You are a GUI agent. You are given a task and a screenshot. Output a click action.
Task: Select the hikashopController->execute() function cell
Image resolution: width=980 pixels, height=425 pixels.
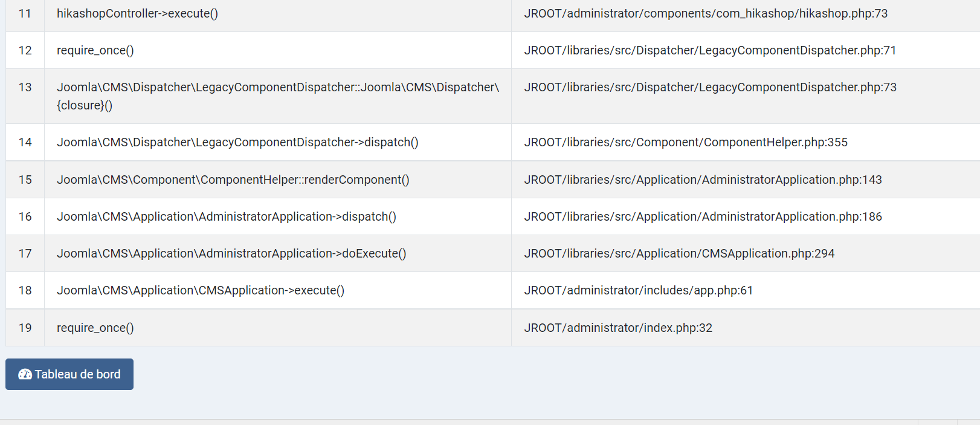pos(137,13)
